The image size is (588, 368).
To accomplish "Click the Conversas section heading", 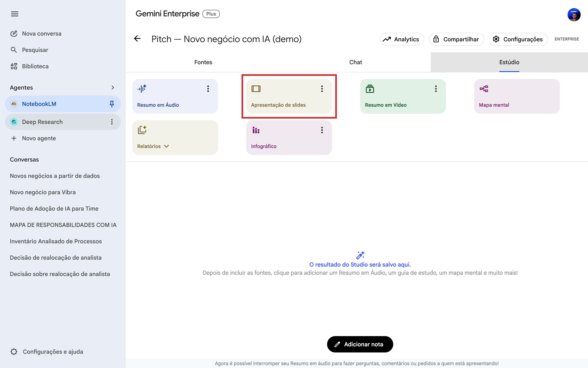I will click(24, 160).
